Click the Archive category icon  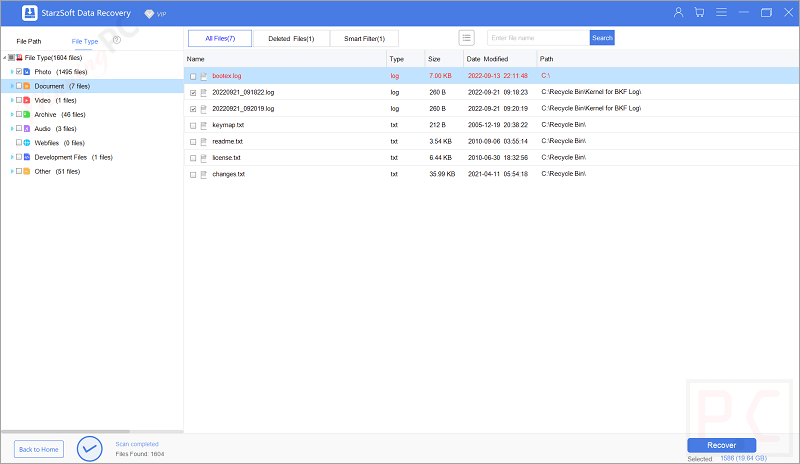27,115
